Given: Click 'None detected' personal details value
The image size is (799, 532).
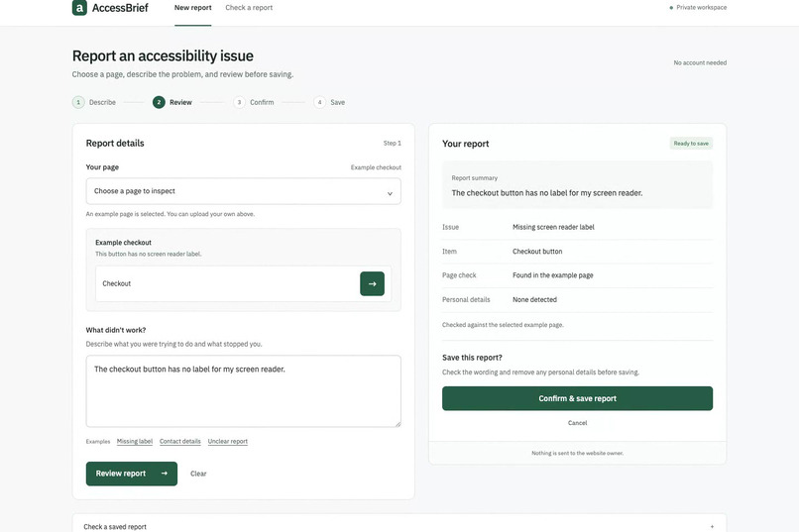Looking at the screenshot, I should pos(534,300).
